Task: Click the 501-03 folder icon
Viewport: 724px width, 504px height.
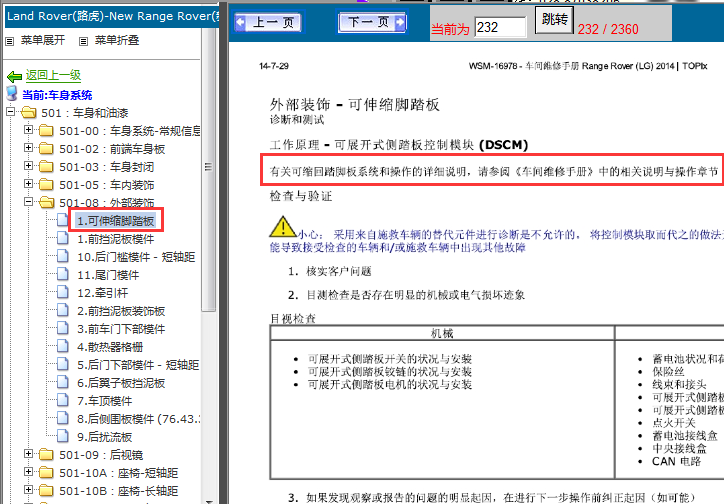Action: [x=46, y=167]
